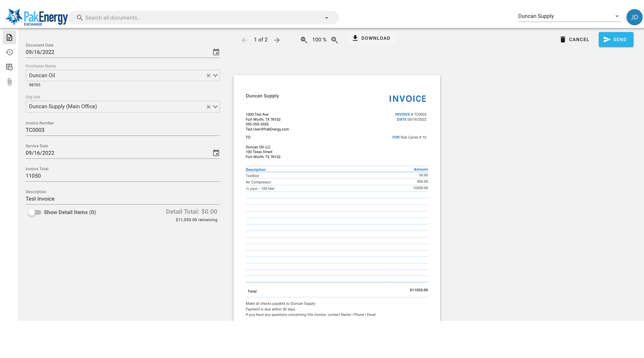This screenshot has width=644, height=358.
Task: Click the Download button
Action: 371,38
